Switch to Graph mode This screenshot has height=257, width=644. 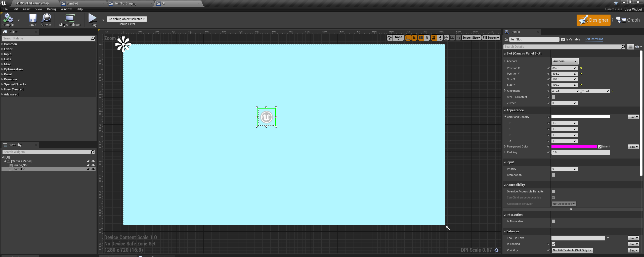pos(628,20)
